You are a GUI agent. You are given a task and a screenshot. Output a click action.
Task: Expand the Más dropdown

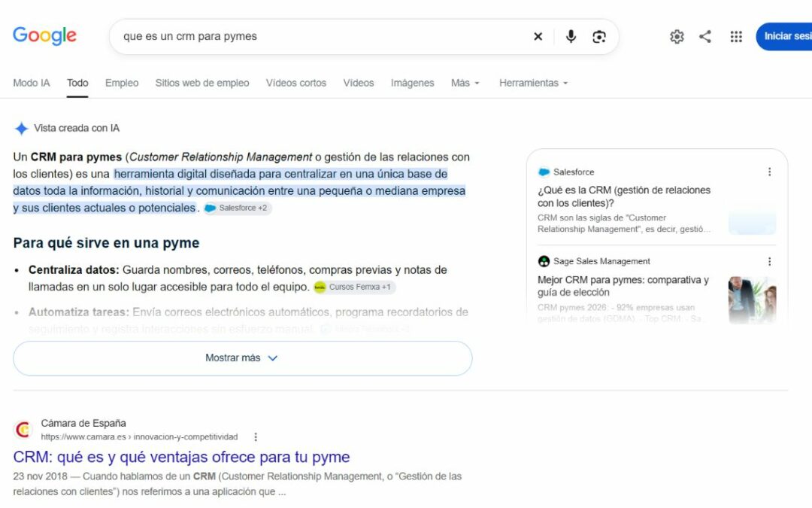pos(465,83)
